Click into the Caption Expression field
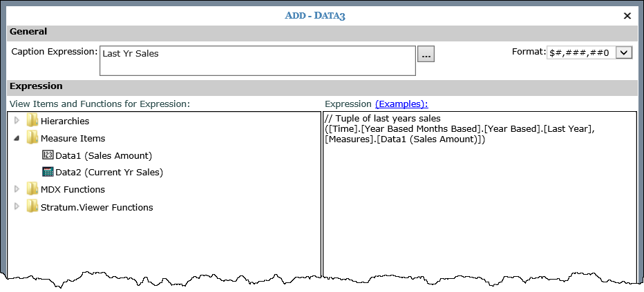Viewport: 644px width, 292px height. [x=257, y=61]
